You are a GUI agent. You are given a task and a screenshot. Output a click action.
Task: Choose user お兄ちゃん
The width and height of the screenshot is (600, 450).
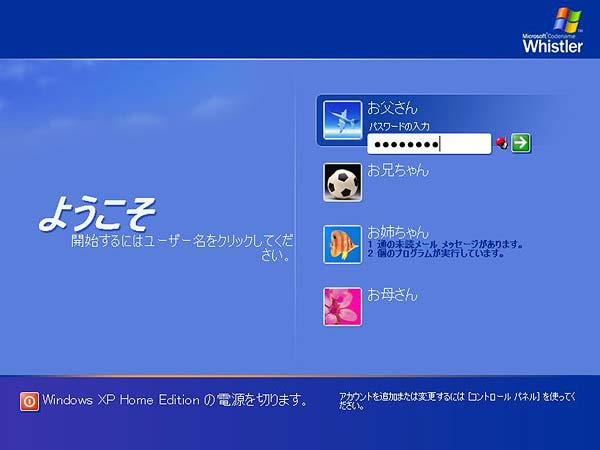tap(398, 170)
